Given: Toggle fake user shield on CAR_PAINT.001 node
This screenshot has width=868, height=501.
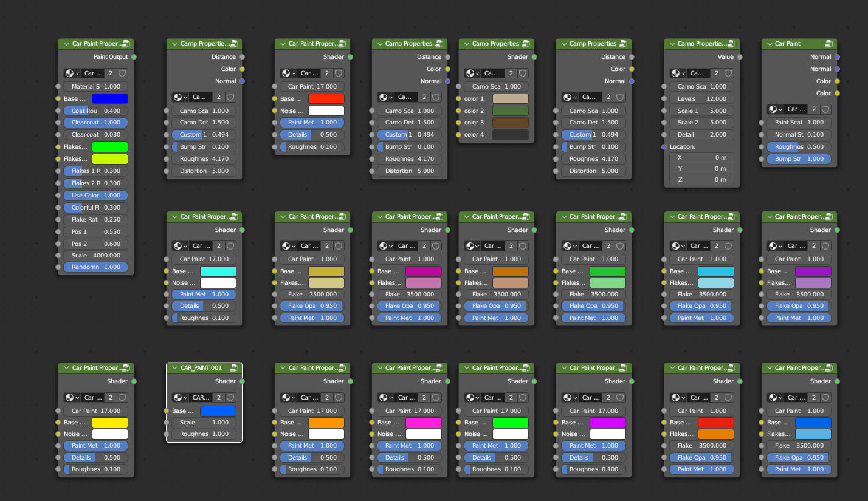Looking at the screenshot, I should coord(230,398).
